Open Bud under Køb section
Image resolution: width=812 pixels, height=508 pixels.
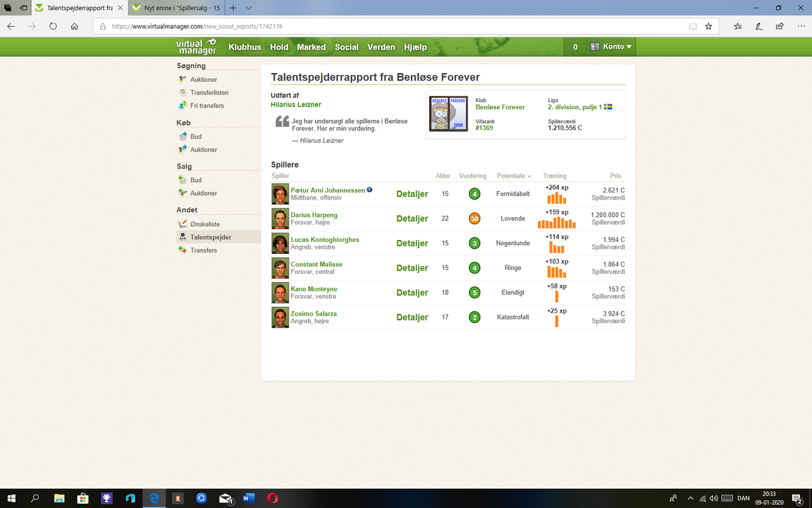196,137
